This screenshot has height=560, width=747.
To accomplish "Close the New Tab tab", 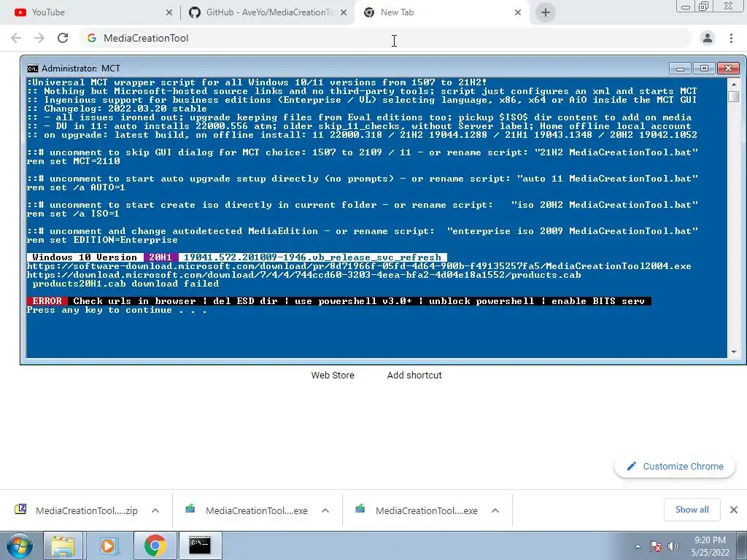I will (x=518, y=13).
